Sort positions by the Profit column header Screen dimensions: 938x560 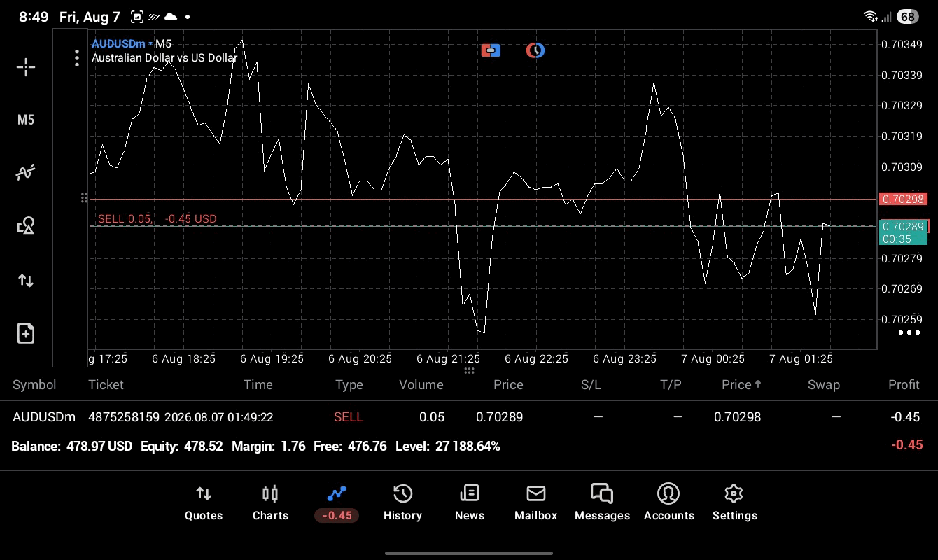point(904,385)
